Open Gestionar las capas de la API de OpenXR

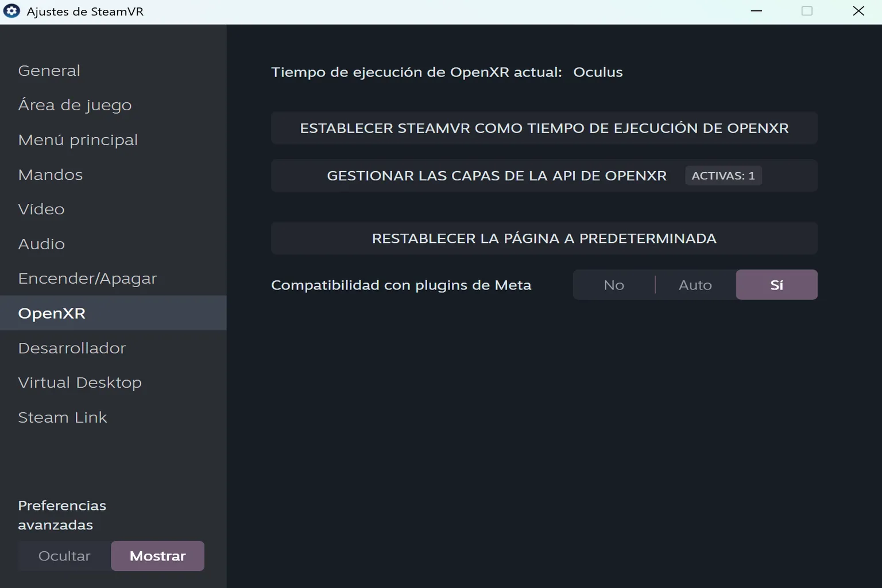(544, 176)
